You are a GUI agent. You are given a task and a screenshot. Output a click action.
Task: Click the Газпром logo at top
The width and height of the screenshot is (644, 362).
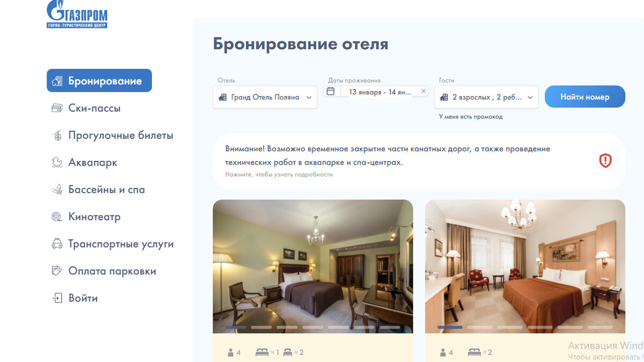(77, 13)
